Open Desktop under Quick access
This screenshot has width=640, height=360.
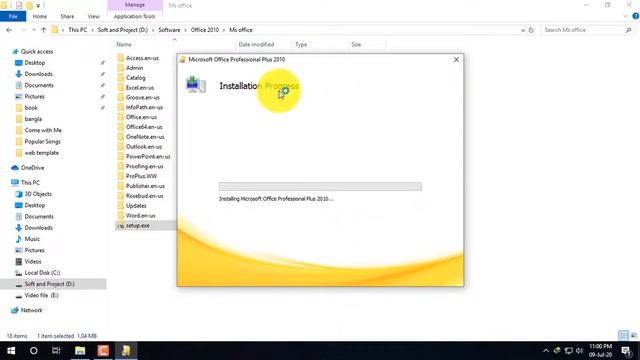point(35,63)
